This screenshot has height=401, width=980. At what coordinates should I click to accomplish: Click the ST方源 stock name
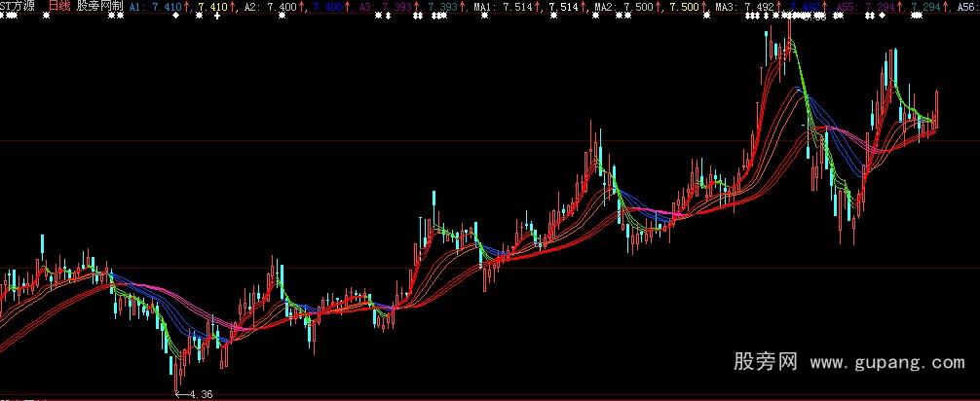(x=19, y=7)
